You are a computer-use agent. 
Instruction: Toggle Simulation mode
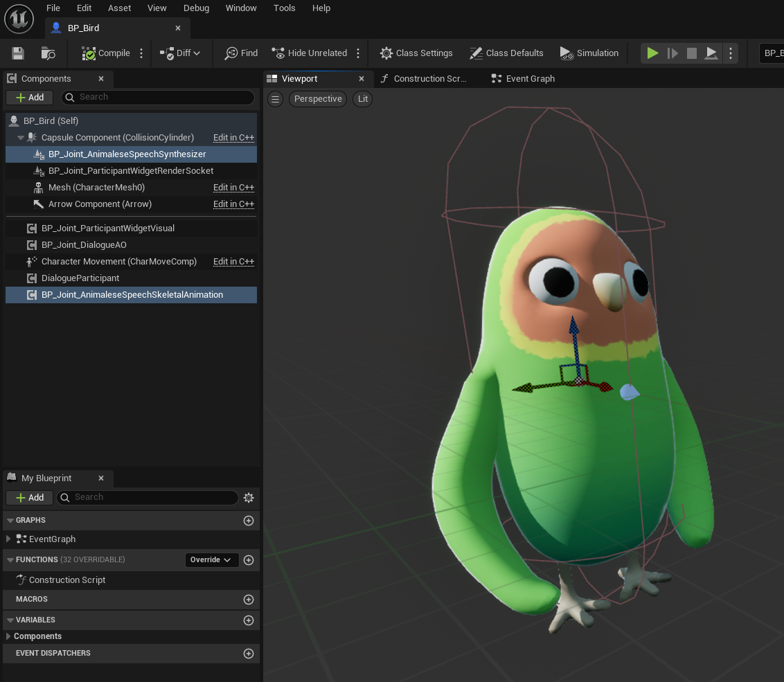pos(589,53)
